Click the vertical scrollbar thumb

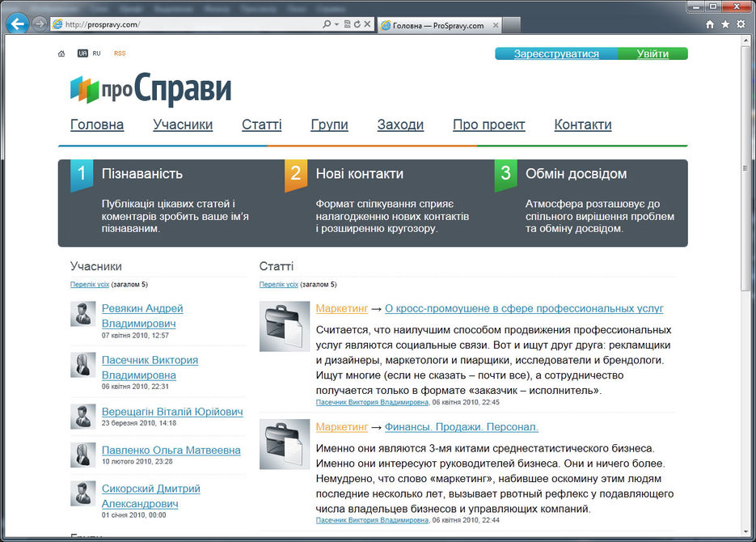point(745,169)
